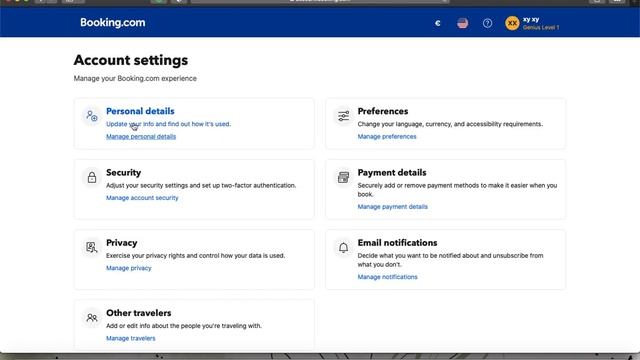Click the Preferences sliders icon
The height and width of the screenshot is (360, 640).
pos(343,116)
